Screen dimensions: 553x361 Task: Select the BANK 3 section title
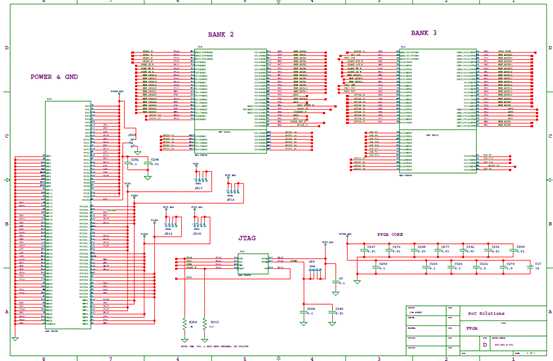[424, 33]
